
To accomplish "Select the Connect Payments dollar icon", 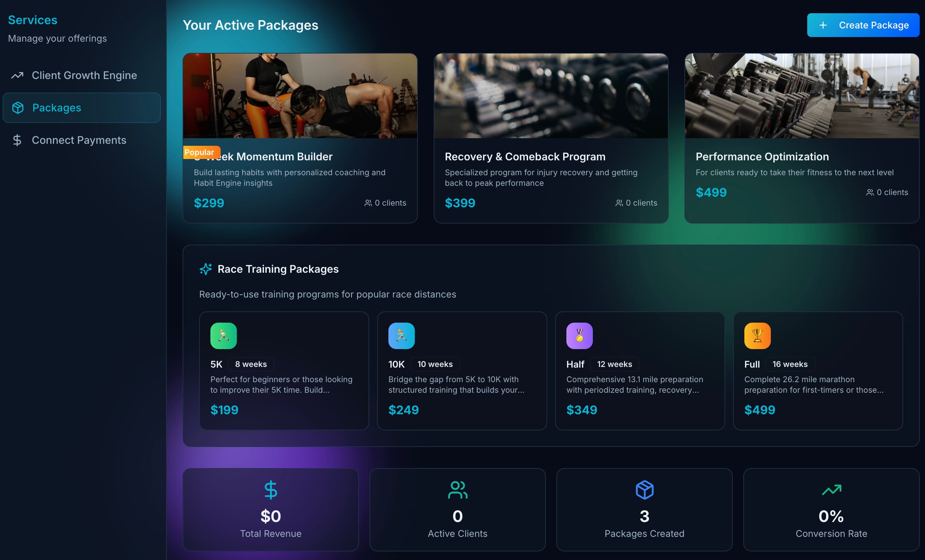I will pos(17,140).
